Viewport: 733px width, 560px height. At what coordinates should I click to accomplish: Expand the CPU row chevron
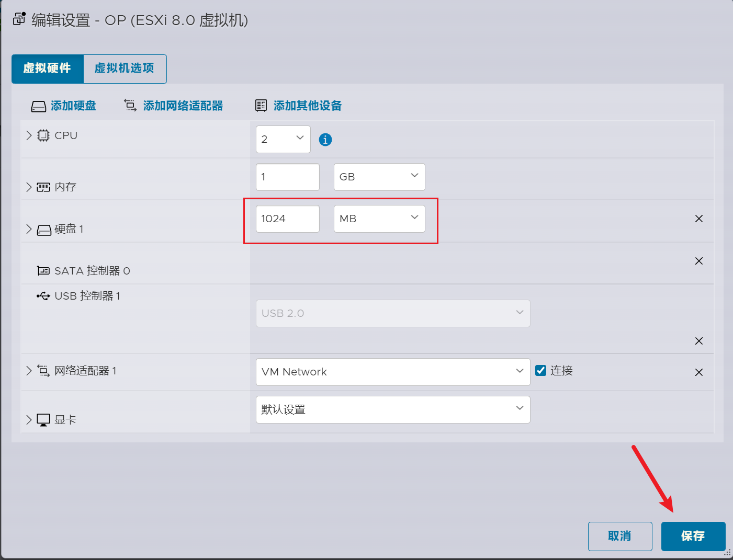click(x=29, y=135)
